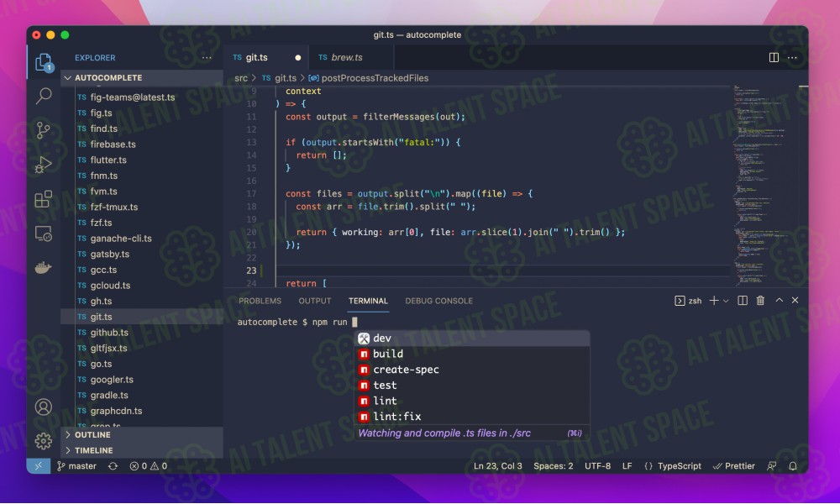Open the notifications bell
The width and height of the screenshot is (840, 504).
coord(793,466)
